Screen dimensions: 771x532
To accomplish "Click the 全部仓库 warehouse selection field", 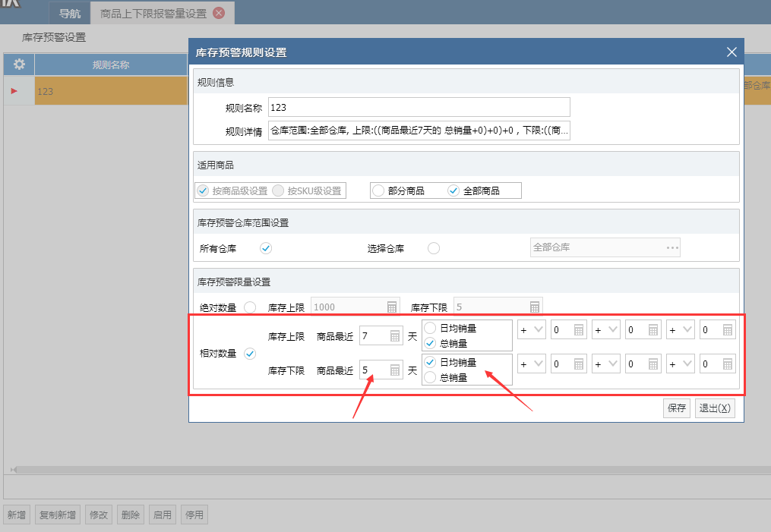I will click(x=605, y=247).
